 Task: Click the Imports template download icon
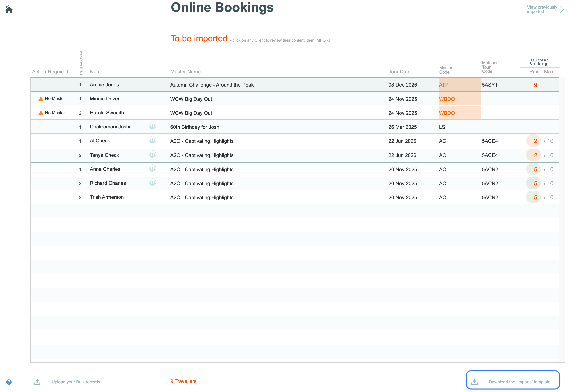coord(474,382)
